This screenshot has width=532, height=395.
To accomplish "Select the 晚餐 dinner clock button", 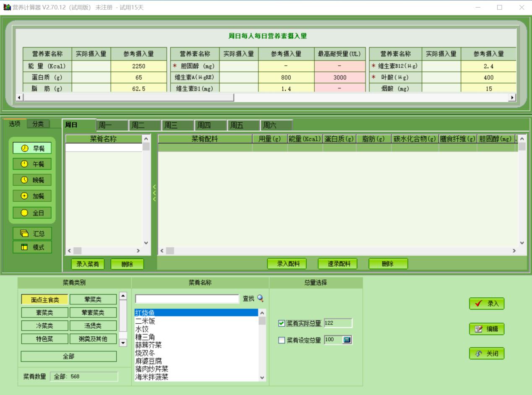I will pyautogui.click(x=32, y=180).
